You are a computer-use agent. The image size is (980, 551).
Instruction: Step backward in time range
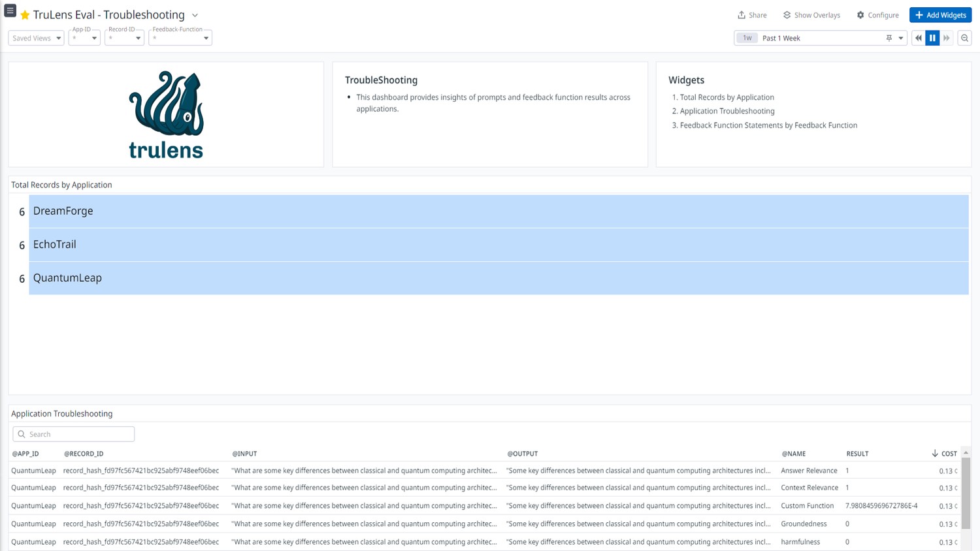coord(919,38)
